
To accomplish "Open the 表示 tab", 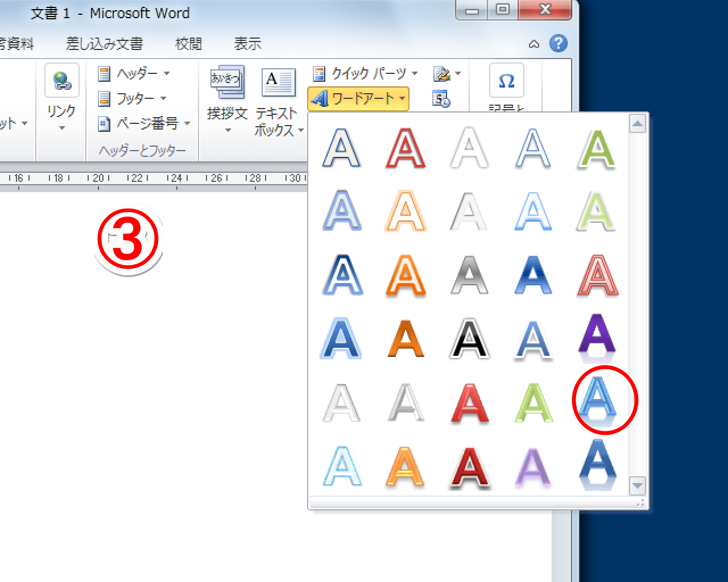I will (x=248, y=44).
